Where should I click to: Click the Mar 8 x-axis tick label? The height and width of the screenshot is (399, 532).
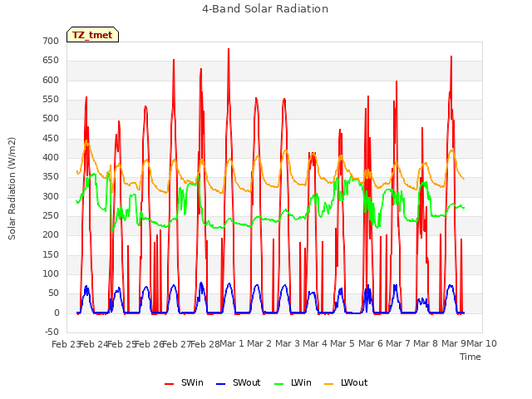(426, 343)
